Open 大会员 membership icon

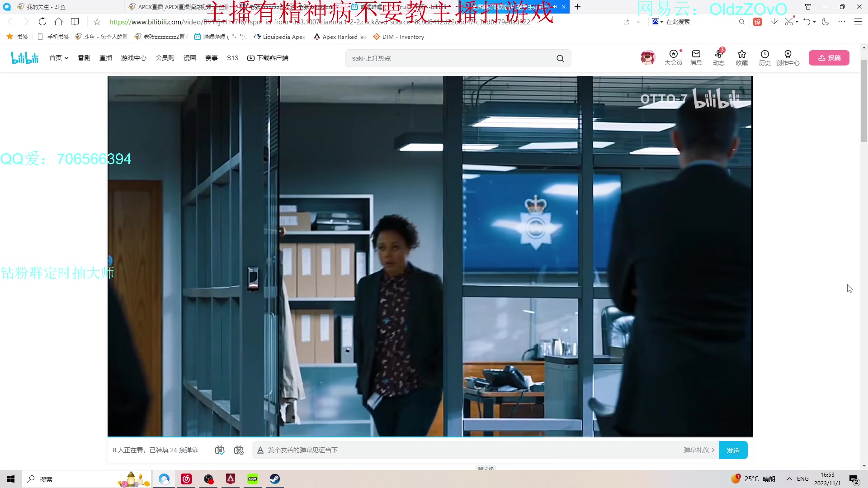(673, 58)
